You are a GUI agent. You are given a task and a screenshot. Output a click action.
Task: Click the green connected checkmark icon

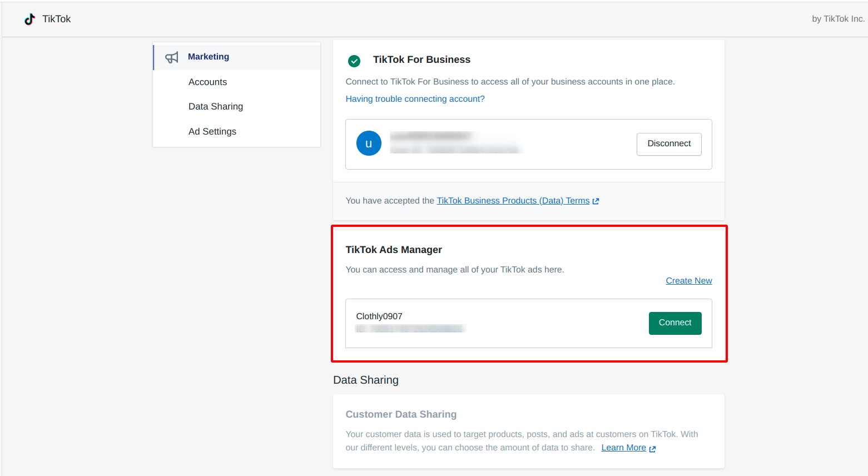click(x=354, y=61)
